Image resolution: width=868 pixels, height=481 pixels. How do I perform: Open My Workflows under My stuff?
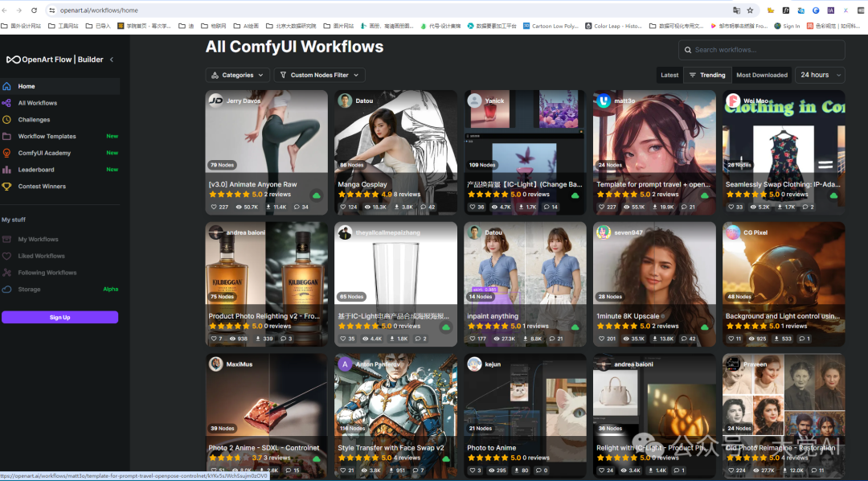[38, 238]
